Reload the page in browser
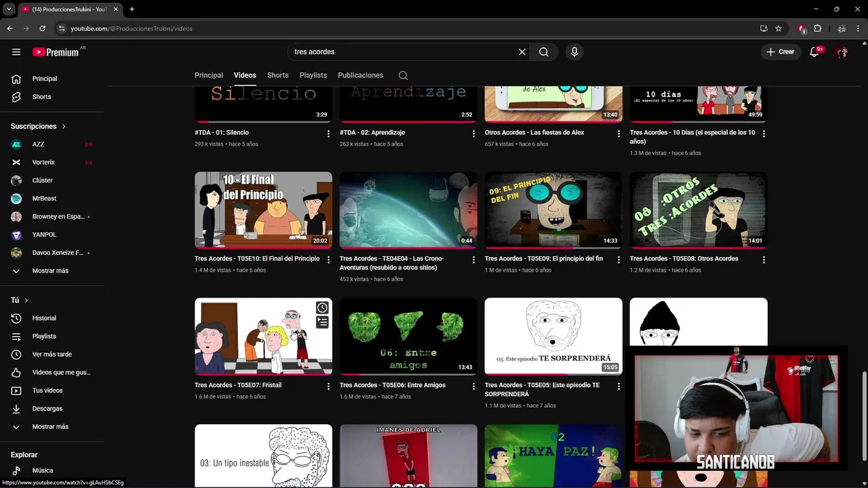The height and width of the screenshot is (488, 868). pyautogui.click(x=42, y=28)
